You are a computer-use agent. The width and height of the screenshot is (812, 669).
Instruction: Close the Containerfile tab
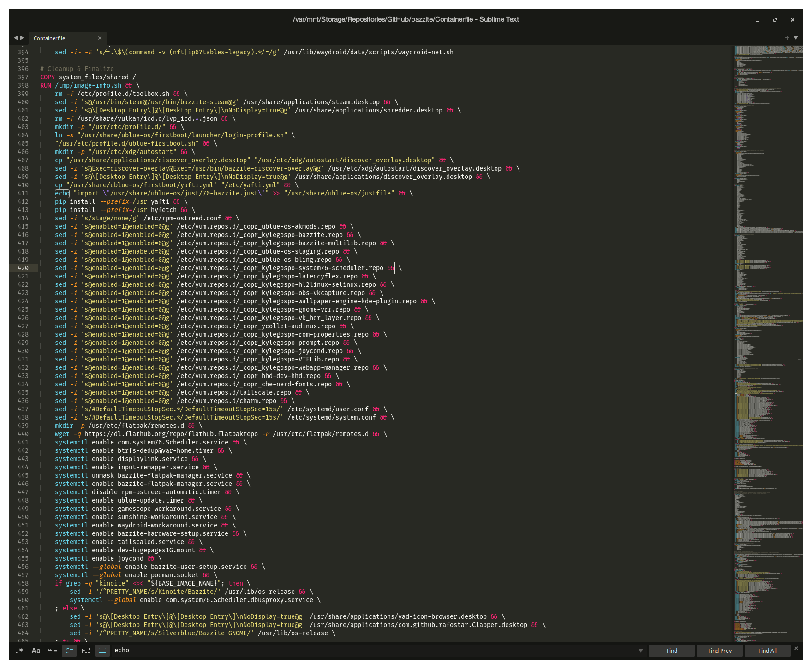pos(100,38)
